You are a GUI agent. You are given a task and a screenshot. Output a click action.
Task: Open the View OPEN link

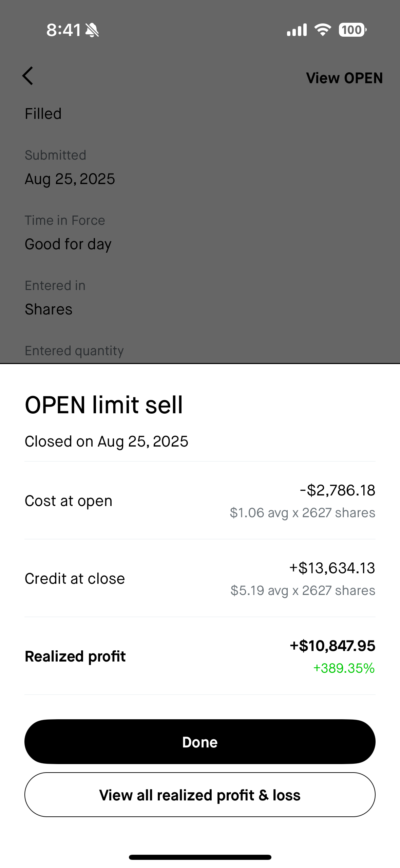(x=344, y=78)
